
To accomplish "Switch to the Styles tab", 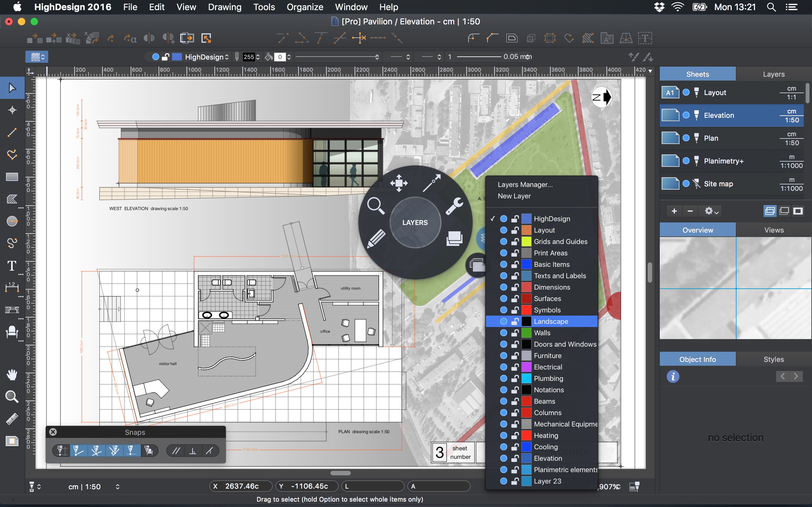I will point(773,359).
